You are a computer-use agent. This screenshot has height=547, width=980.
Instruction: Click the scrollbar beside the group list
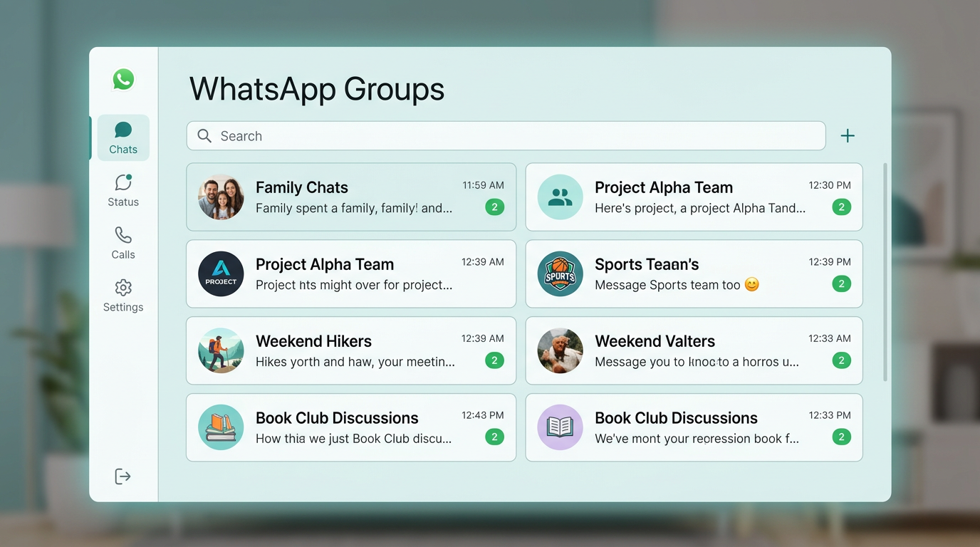coord(885,271)
